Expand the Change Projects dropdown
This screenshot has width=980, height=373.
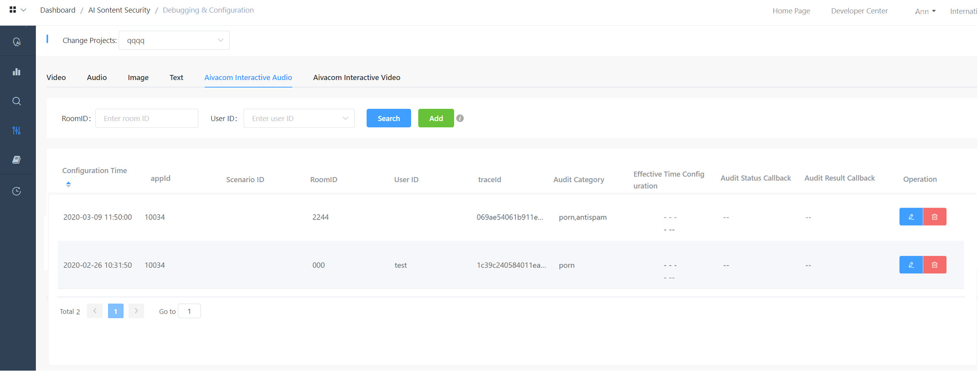pos(174,40)
